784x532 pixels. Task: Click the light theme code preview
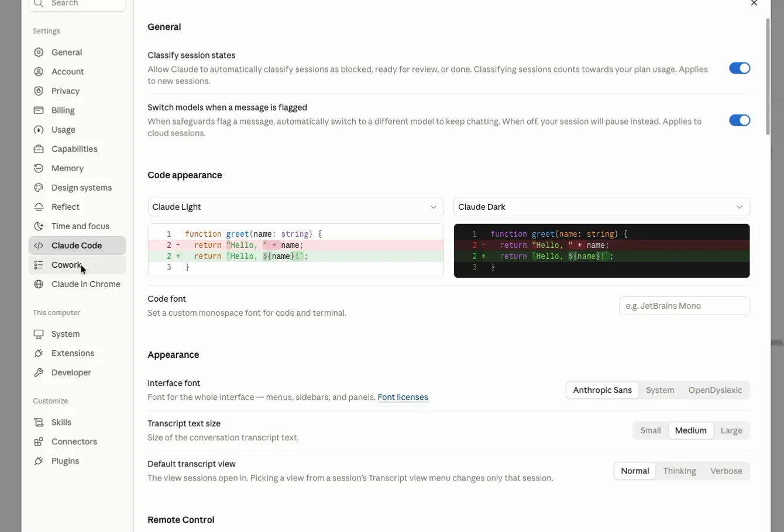click(x=295, y=251)
